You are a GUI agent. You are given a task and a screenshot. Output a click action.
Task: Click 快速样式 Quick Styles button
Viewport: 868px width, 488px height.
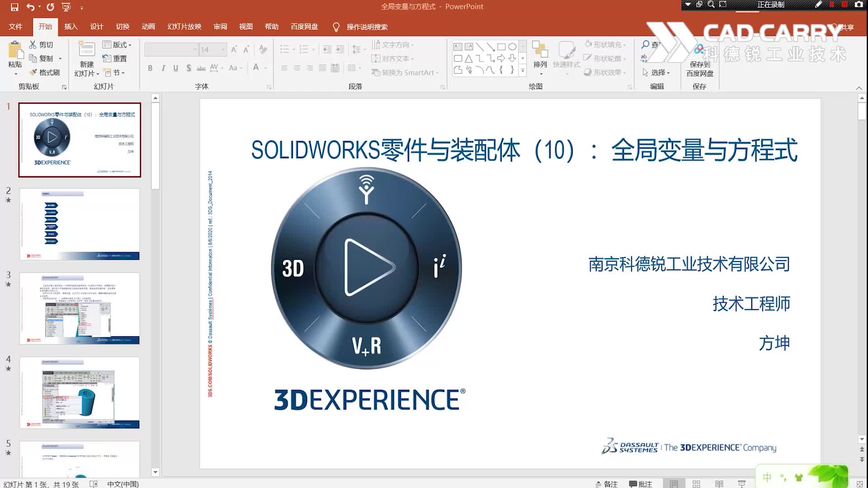(566, 58)
